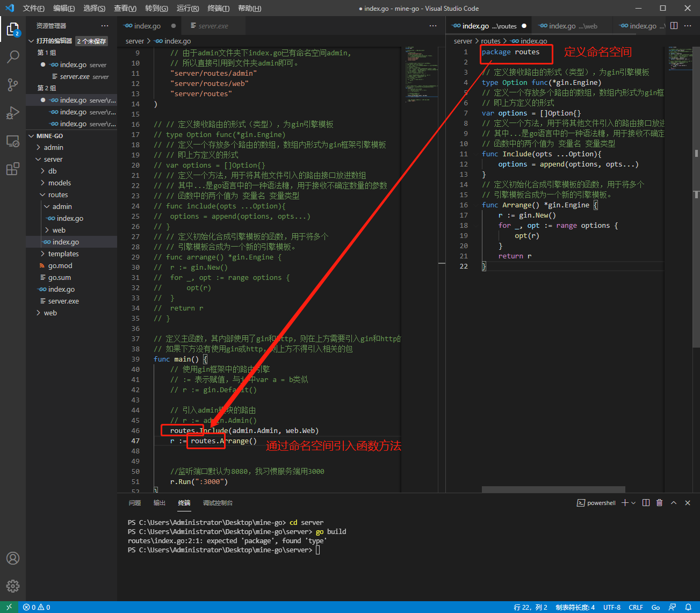Place cursor on line 47 routes.Arrange()

coord(223,441)
